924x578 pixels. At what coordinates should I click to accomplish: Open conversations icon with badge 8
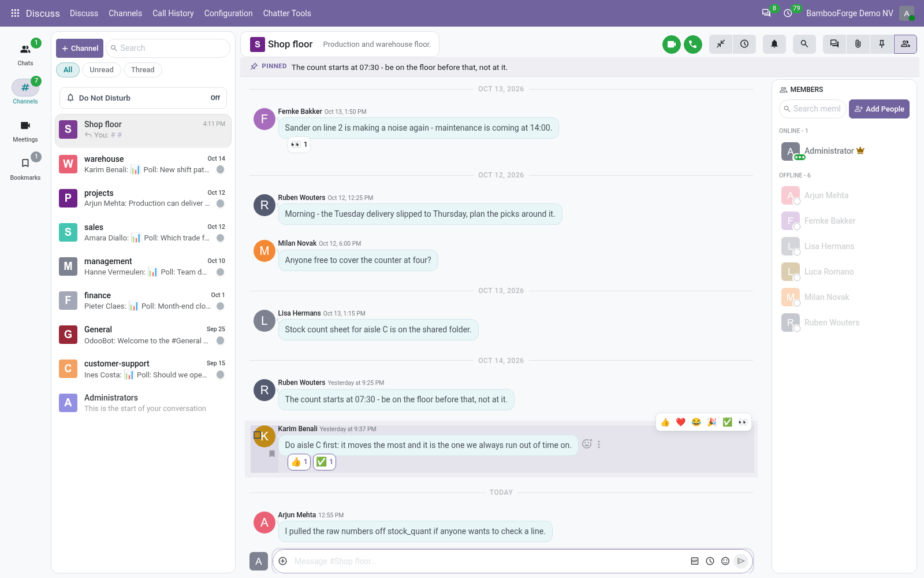coord(766,13)
